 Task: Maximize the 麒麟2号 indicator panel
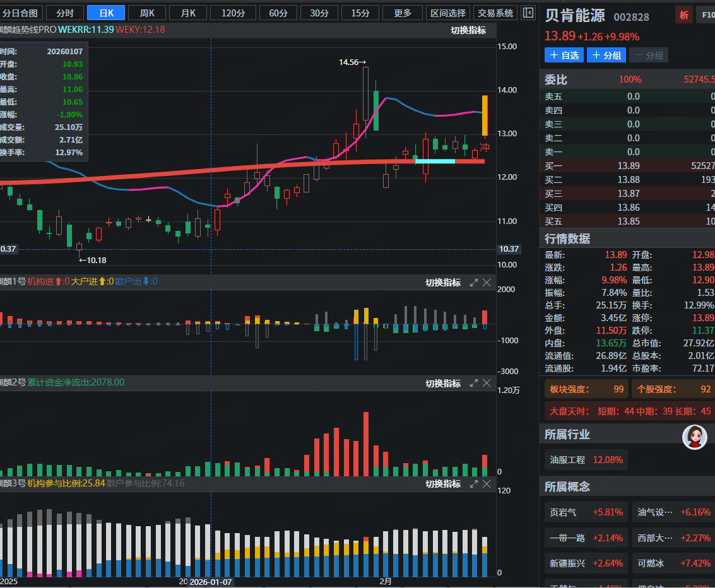coord(473,384)
